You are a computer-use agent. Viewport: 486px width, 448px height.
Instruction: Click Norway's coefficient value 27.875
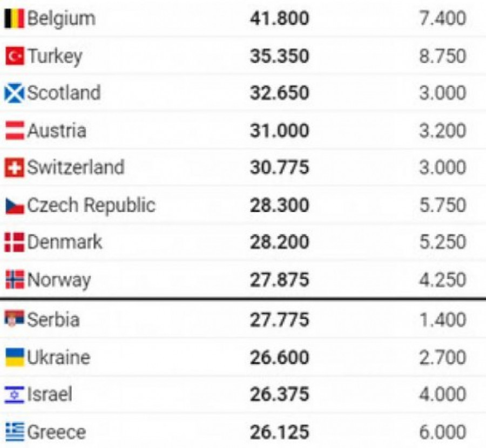(279, 280)
